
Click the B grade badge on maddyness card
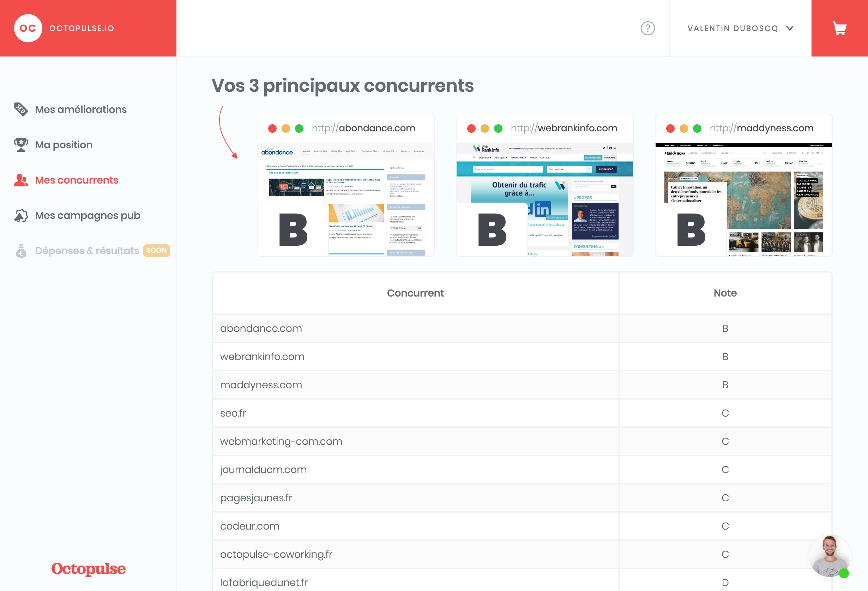pyautogui.click(x=691, y=229)
